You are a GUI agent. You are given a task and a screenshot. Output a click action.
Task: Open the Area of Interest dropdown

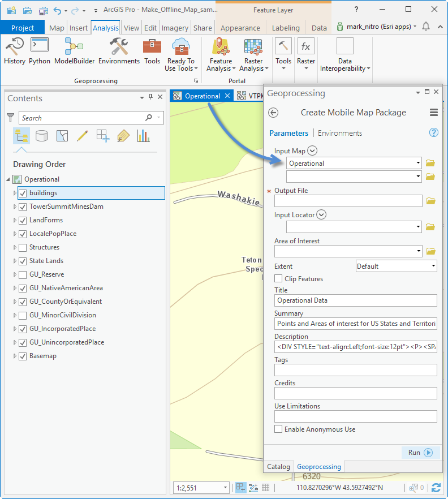[x=419, y=251]
